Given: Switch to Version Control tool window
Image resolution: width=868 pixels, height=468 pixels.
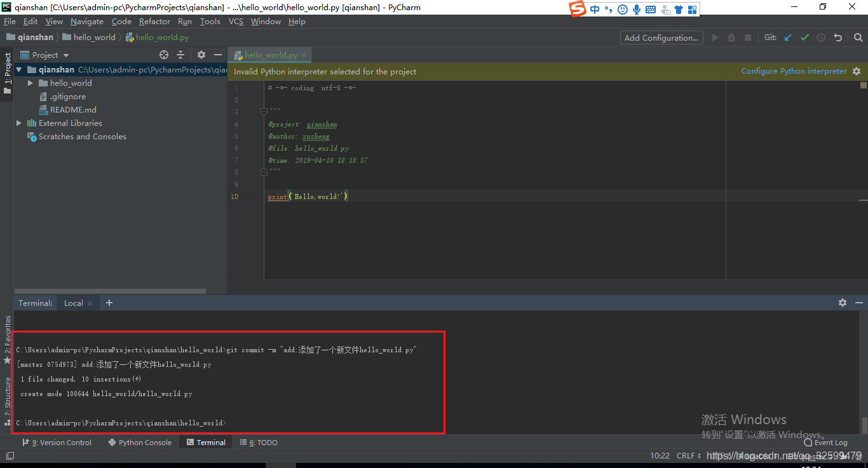Looking at the screenshot, I should click(x=57, y=443).
